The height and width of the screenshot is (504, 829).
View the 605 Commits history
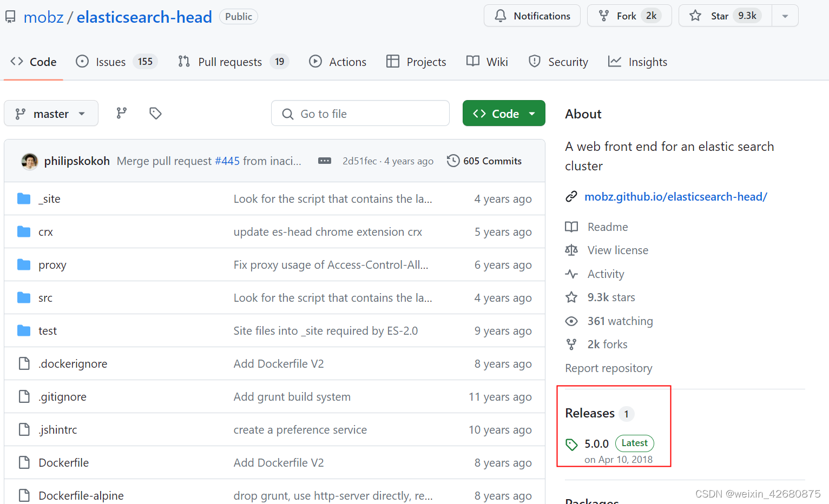485,161
